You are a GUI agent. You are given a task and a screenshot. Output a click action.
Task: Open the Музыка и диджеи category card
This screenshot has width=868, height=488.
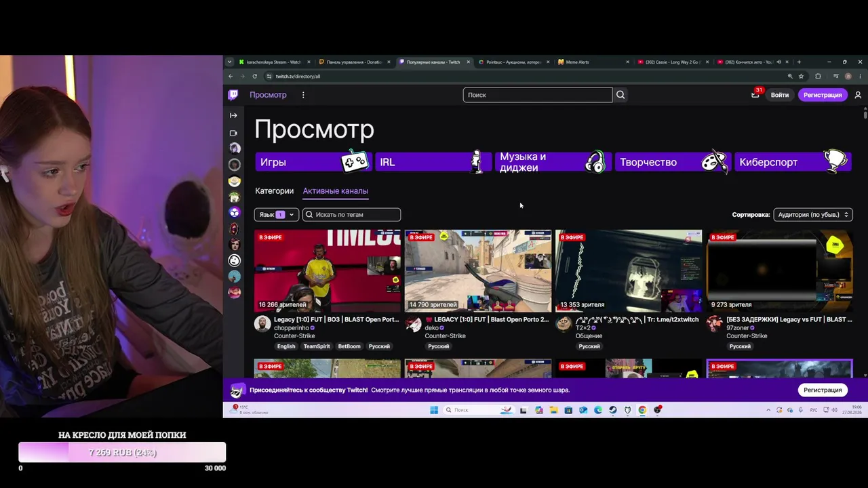pyautogui.click(x=552, y=162)
